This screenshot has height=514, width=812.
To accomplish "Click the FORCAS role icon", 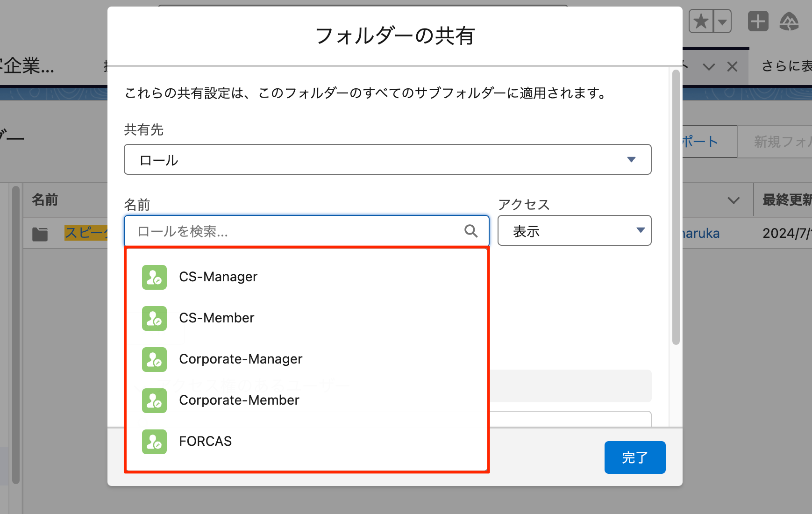I will (x=154, y=442).
